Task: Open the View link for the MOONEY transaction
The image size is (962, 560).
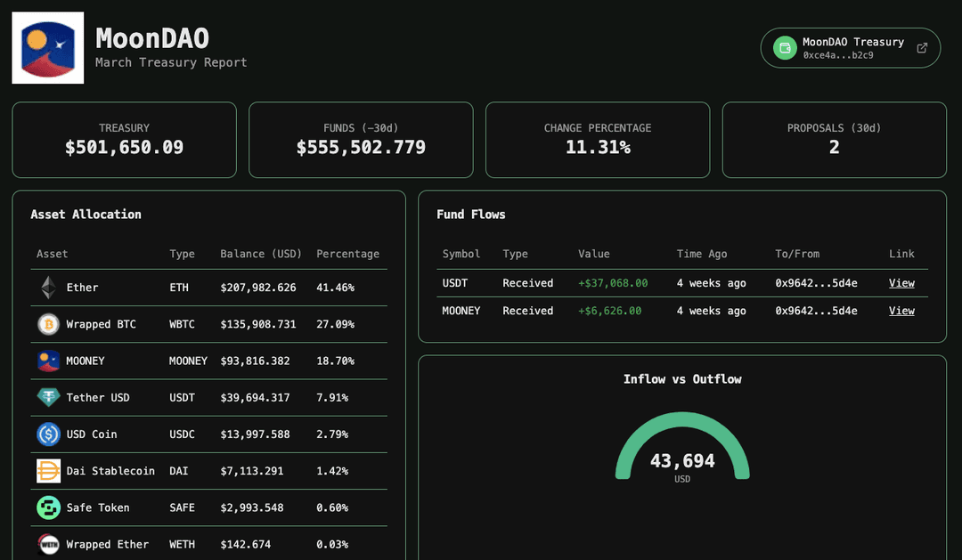Action: coord(901,311)
